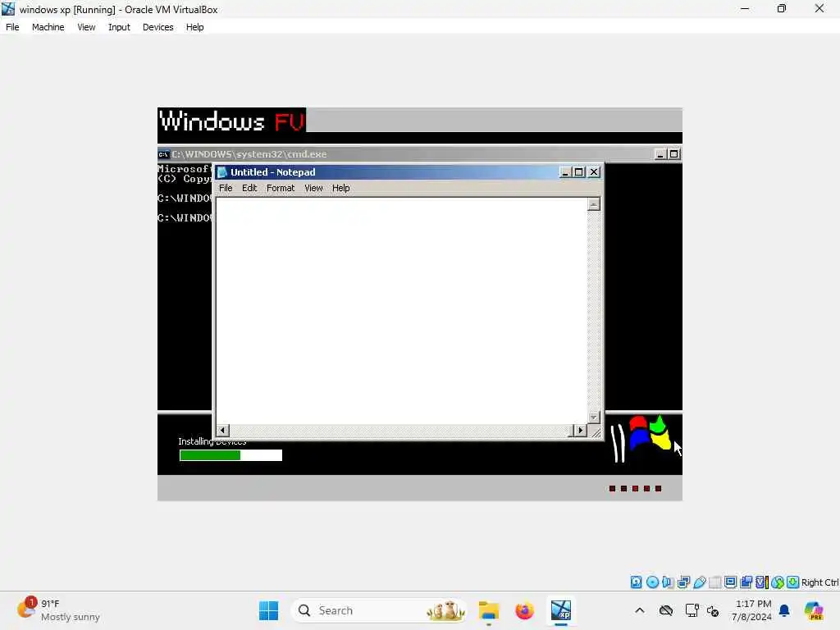Viewport: 840px width, 630px height.
Task: Click the display monitor status icon
Action: click(x=730, y=582)
